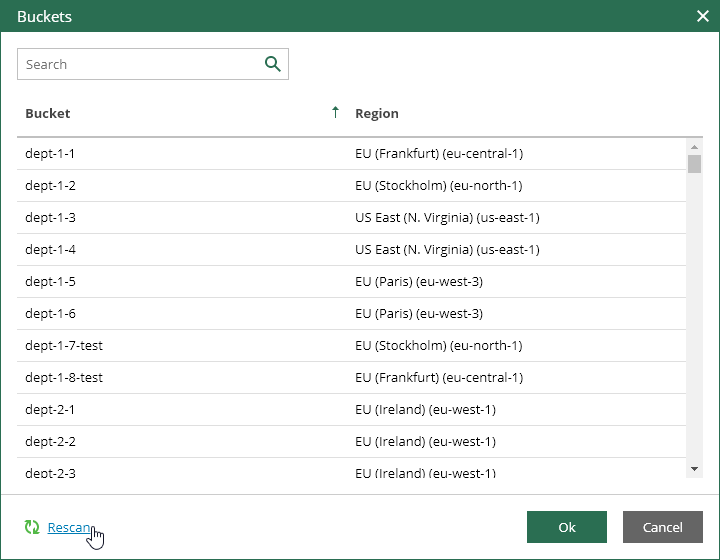
Task: Sort by the Region column header
Action: pos(377,113)
